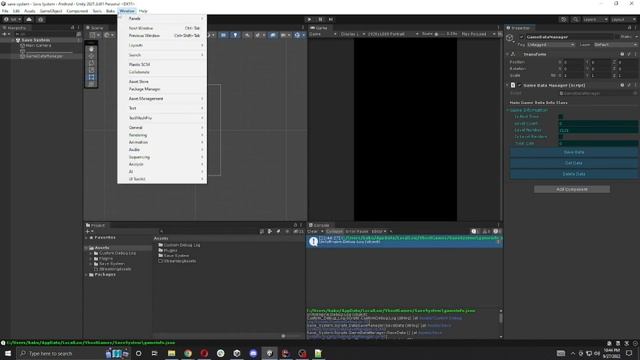Toggle scene lighting bulb icon

(235, 35)
